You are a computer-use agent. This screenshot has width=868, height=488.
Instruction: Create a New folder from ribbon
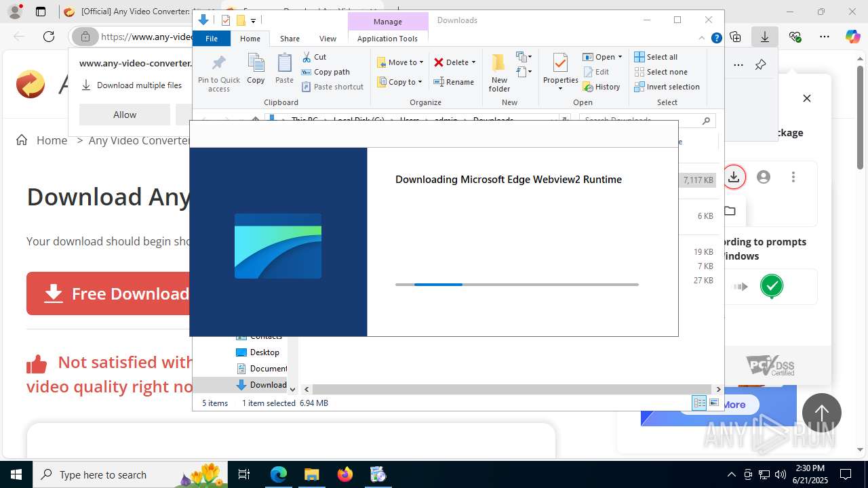coord(499,73)
